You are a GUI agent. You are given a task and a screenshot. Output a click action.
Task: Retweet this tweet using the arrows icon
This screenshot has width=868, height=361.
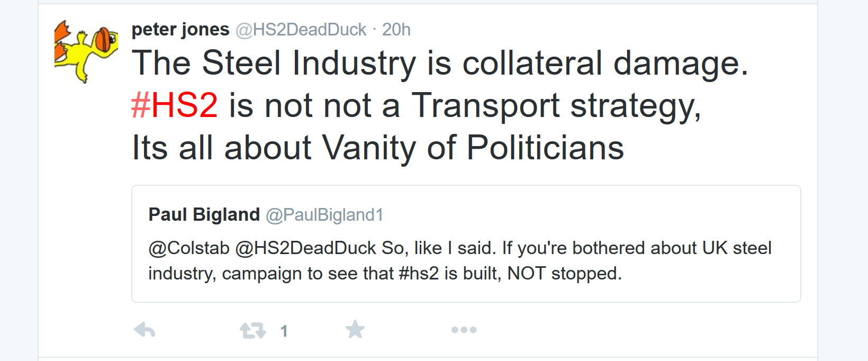[x=252, y=330]
